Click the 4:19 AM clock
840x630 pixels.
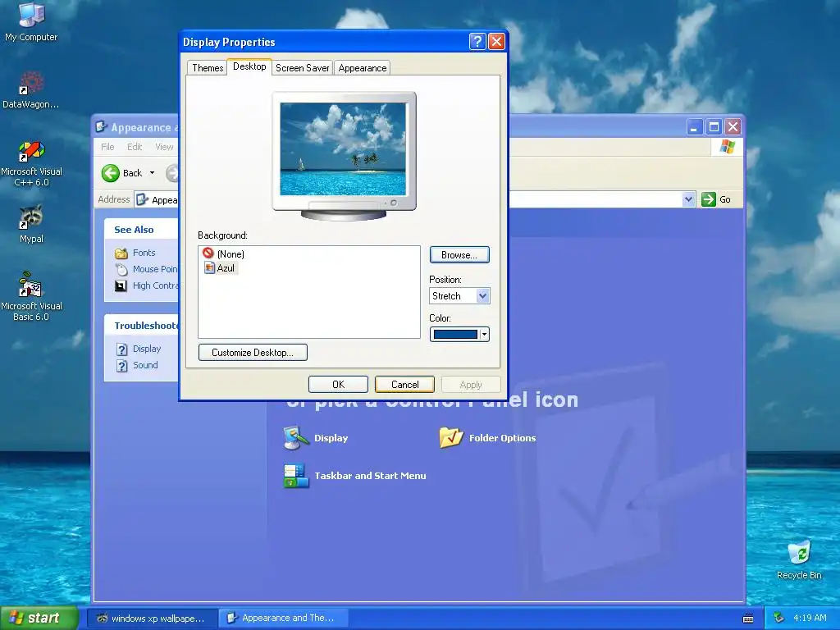pos(810,618)
